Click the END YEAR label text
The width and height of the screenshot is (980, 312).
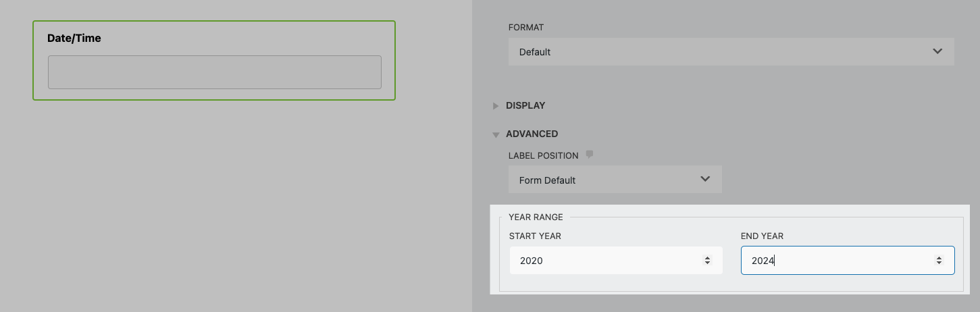(762, 236)
